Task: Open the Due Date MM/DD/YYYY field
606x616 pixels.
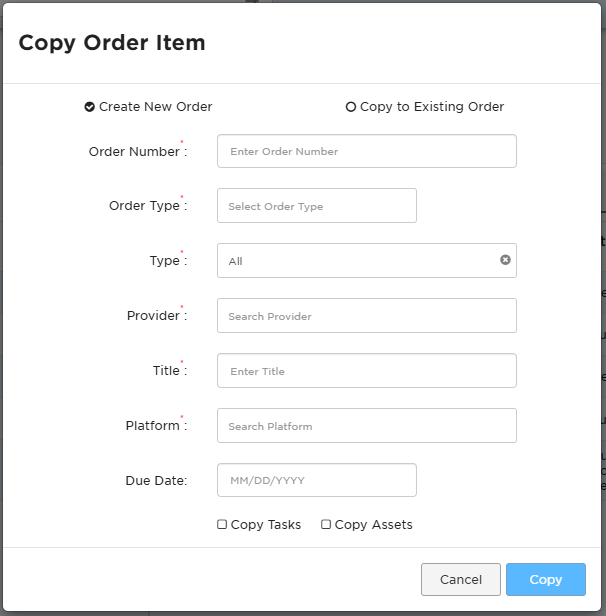Action: pos(317,480)
